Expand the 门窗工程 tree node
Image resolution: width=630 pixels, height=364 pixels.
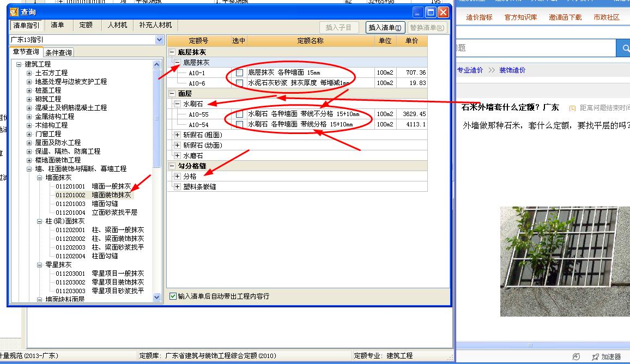point(29,134)
